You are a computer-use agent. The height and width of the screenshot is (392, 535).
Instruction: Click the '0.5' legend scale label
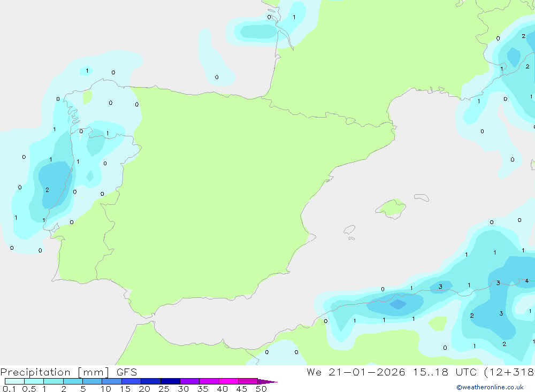pos(29,389)
